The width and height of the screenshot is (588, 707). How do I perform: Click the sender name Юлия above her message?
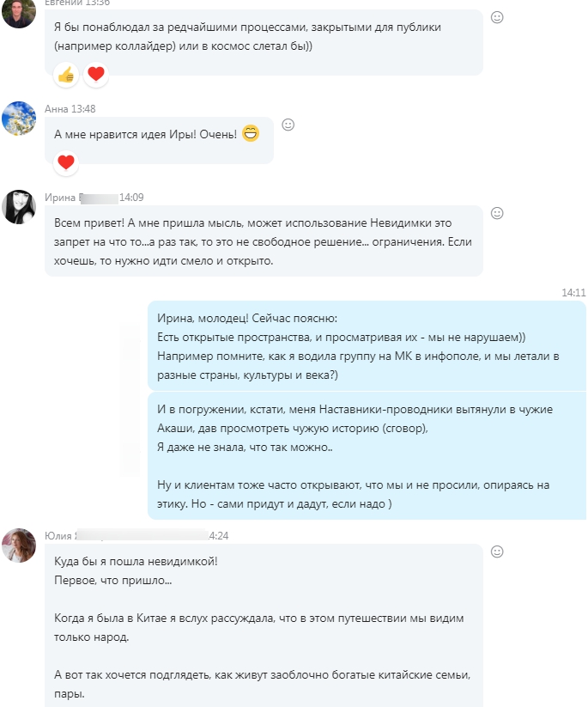(x=58, y=536)
